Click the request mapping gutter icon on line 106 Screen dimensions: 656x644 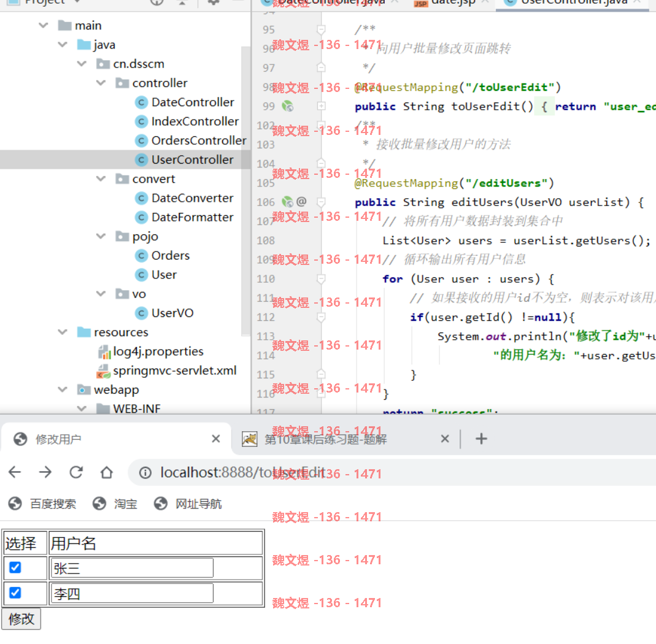[287, 202]
